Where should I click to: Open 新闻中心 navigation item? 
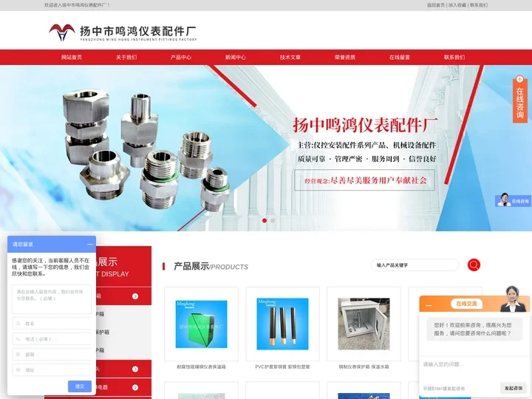coord(236,58)
